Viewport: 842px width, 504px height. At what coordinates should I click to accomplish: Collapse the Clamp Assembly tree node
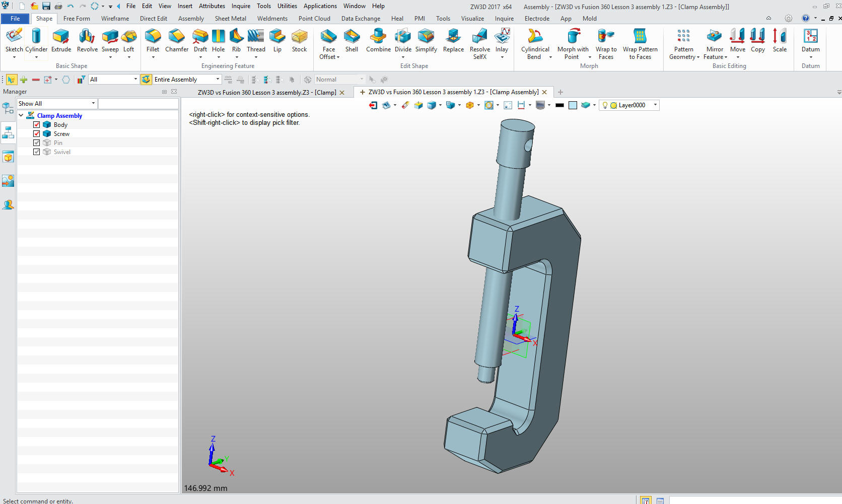(x=21, y=116)
